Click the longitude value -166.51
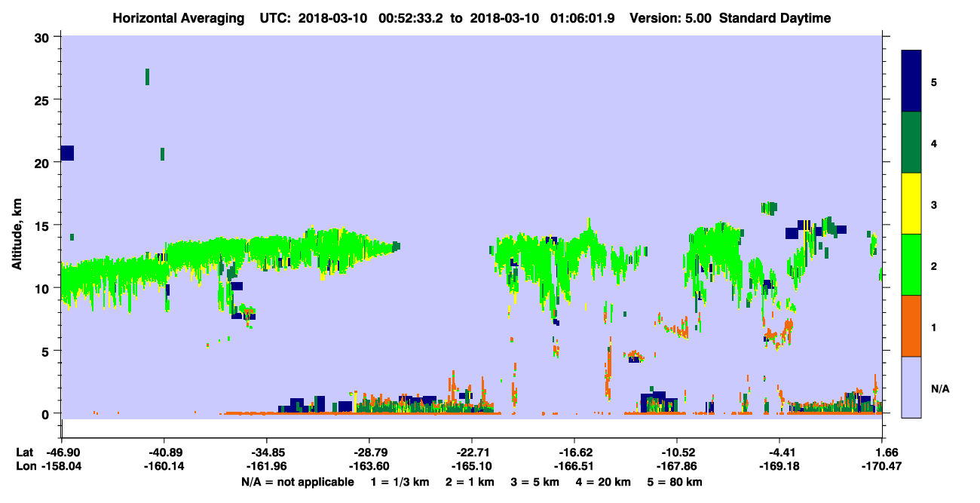 click(574, 467)
